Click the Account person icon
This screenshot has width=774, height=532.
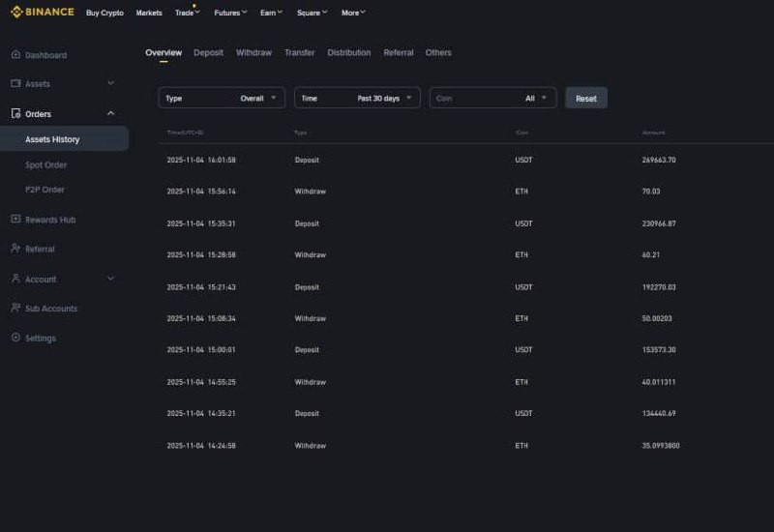tap(15, 279)
